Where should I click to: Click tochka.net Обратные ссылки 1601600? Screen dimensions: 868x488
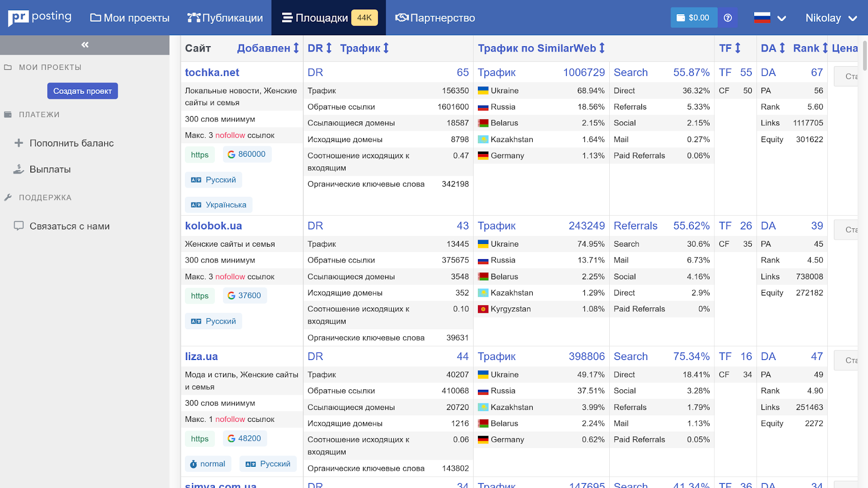point(388,107)
